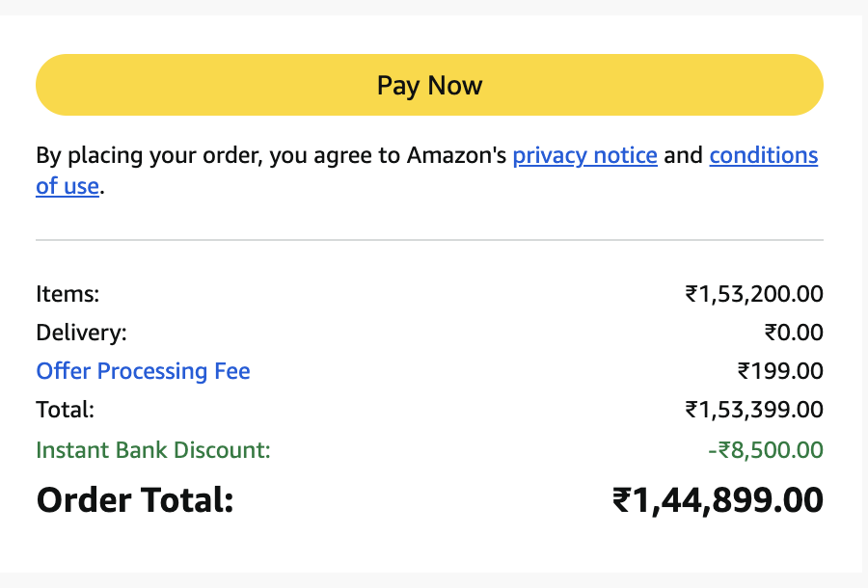Click the ₹0.00 delivery charge
The image size is (868, 588).
(794, 333)
